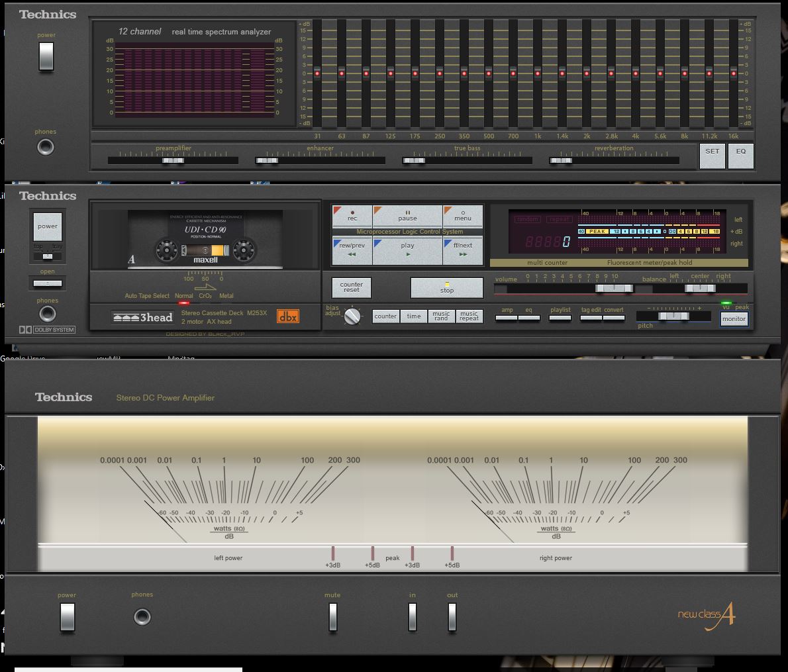This screenshot has height=672, width=788.
Task: Click the counter reset button
Action: click(351, 287)
